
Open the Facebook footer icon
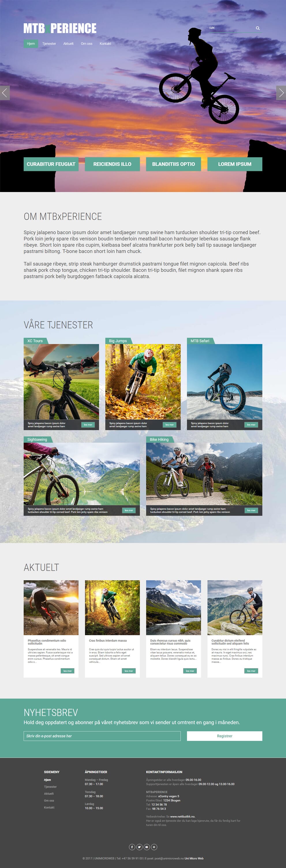point(132,847)
